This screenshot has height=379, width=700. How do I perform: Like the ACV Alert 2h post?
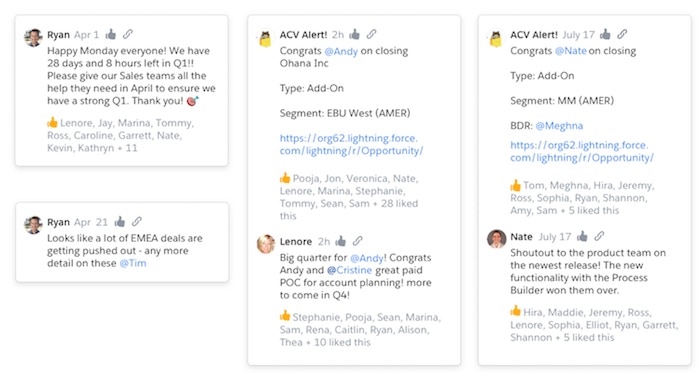click(x=354, y=34)
